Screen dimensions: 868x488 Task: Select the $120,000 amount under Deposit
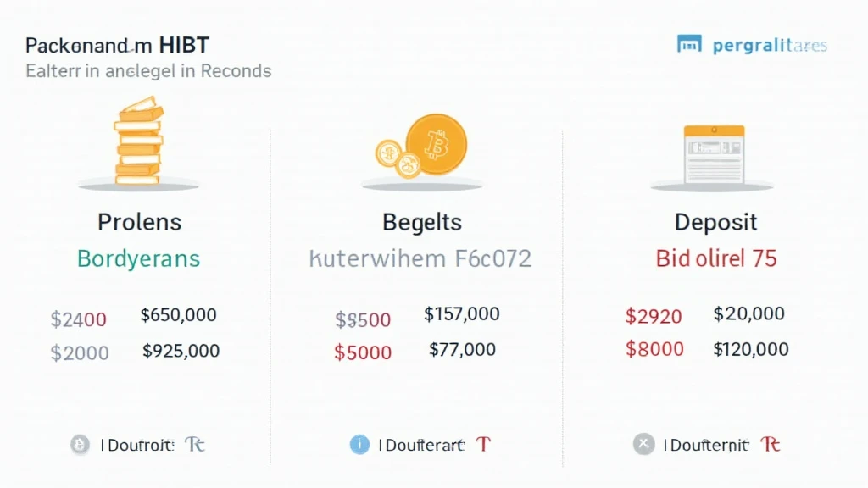point(751,349)
